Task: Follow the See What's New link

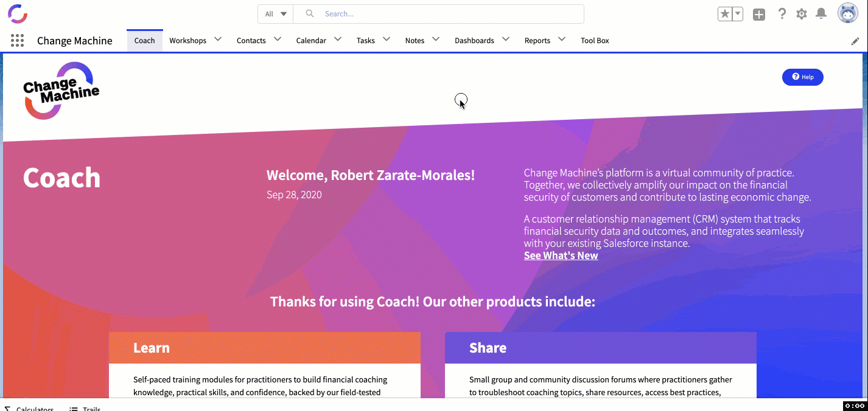Action: coord(561,255)
